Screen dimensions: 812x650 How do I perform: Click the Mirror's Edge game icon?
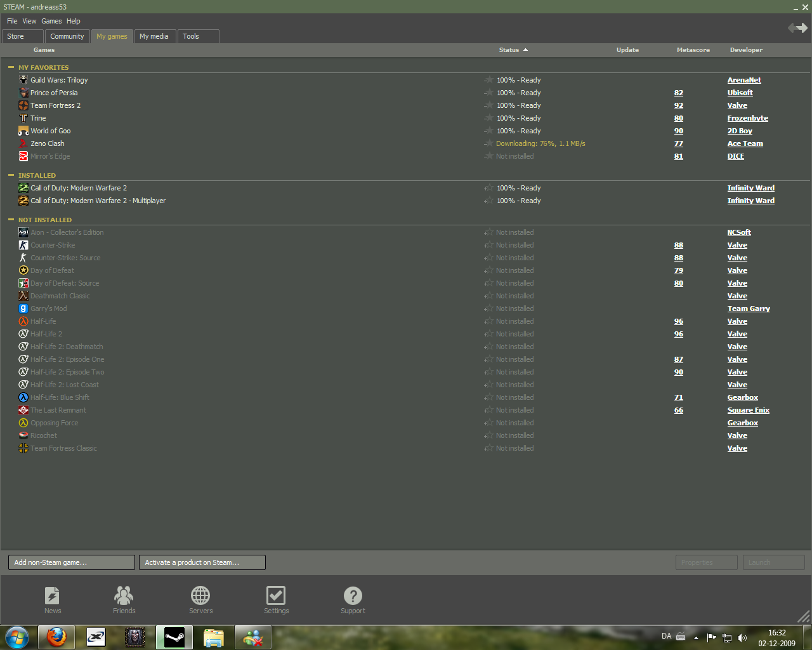click(x=23, y=156)
